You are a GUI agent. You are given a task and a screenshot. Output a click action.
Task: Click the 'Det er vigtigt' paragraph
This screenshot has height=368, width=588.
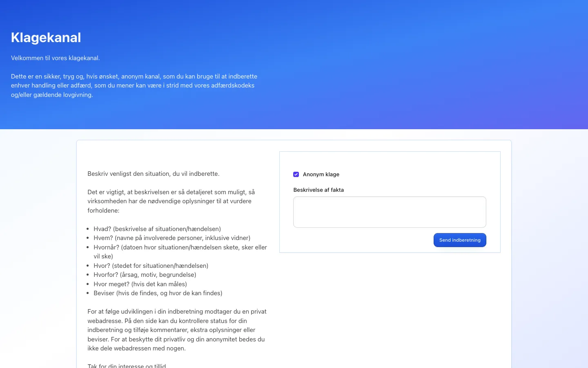coord(171,201)
